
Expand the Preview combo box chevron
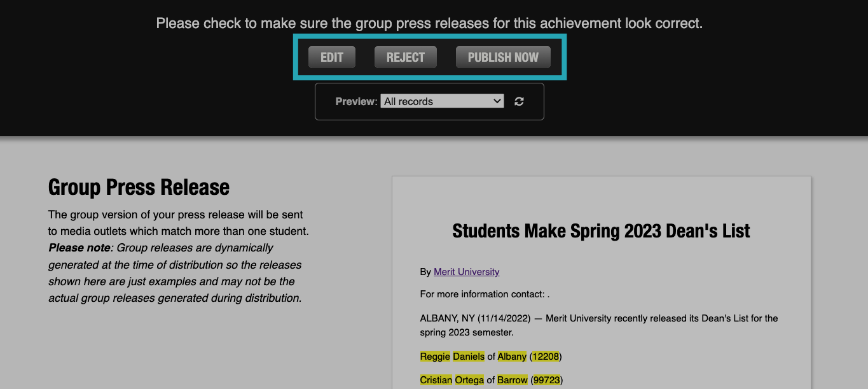point(498,101)
